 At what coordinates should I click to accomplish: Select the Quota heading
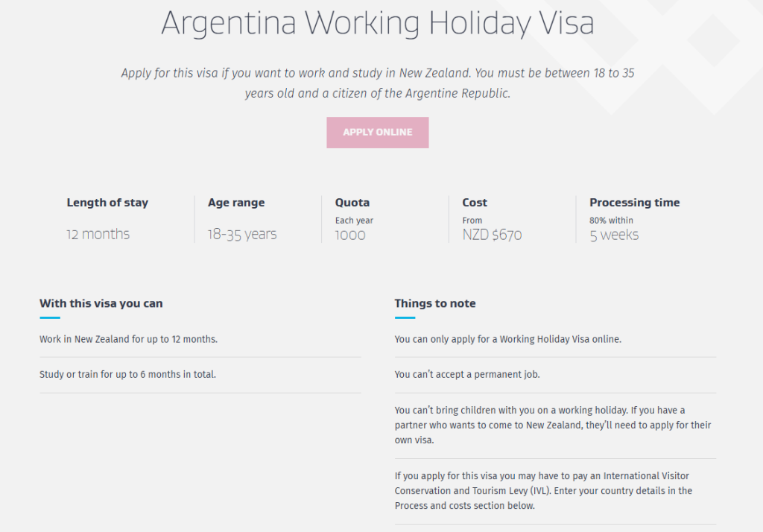click(352, 203)
